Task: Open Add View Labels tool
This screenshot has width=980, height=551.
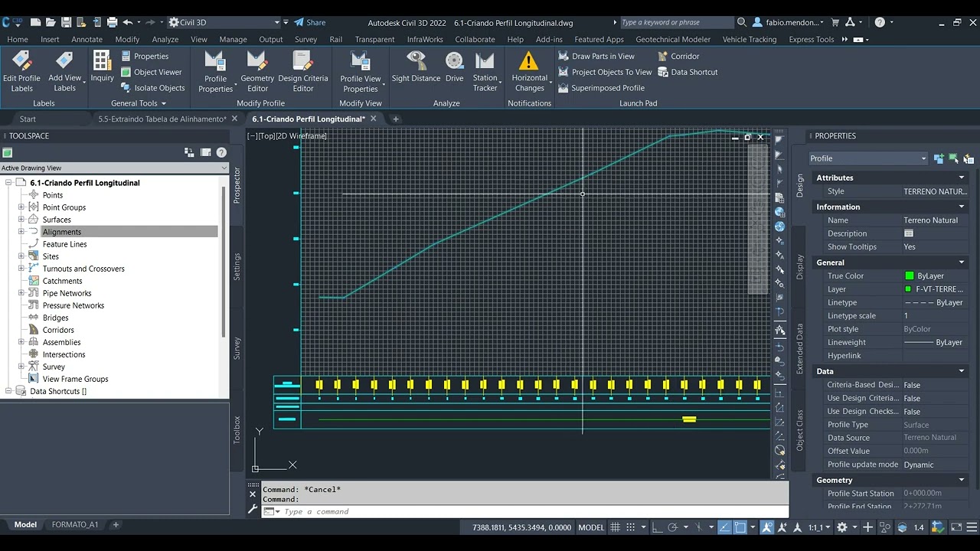Action: tap(65, 71)
